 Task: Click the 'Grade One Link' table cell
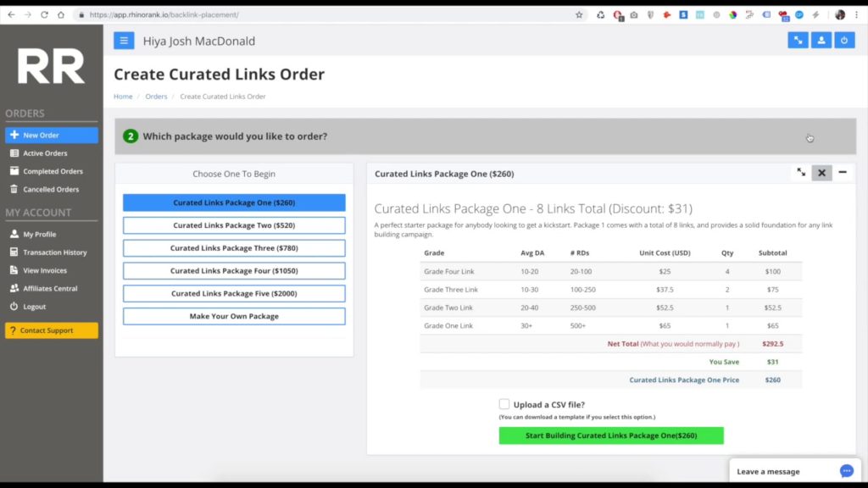pyautogui.click(x=448, y=326)
